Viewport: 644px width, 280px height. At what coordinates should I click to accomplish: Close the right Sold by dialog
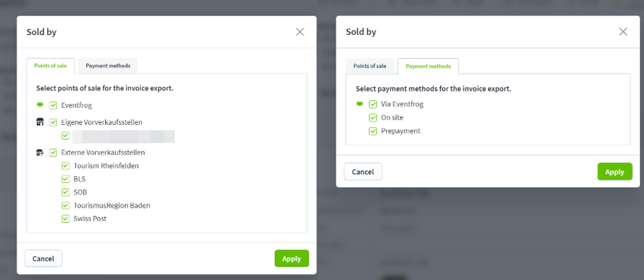[x=623, y=31]
